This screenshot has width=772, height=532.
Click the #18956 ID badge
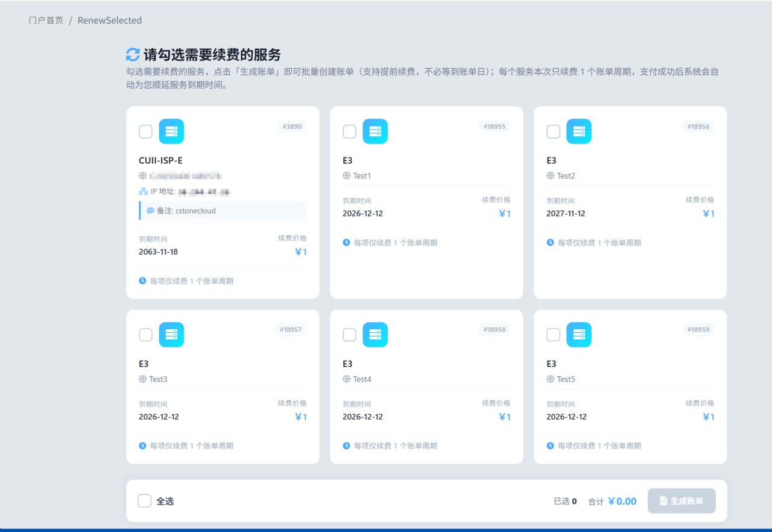point(698,127)
